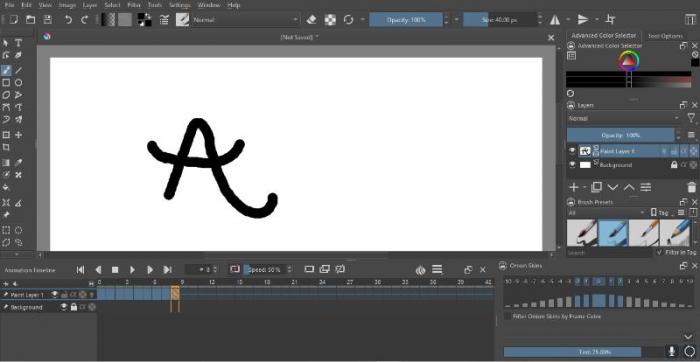Viewport: 700px width, 362px height.
Task: Open the brush presets tag filter dropdown
Action: [x=606, y=213]
